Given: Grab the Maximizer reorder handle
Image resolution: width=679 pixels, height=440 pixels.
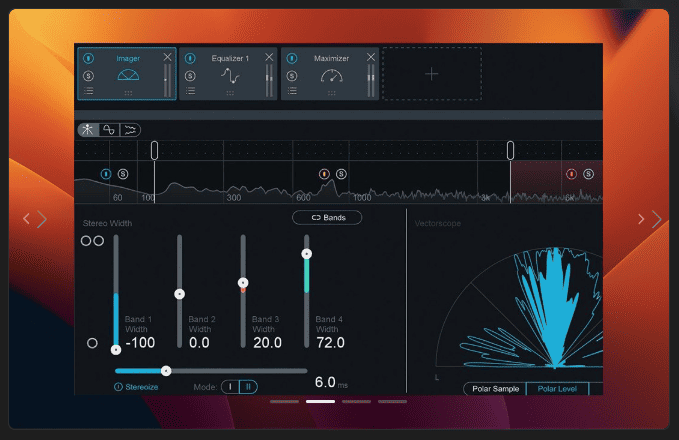Looking at the screenshot, I should coord(332,93).
